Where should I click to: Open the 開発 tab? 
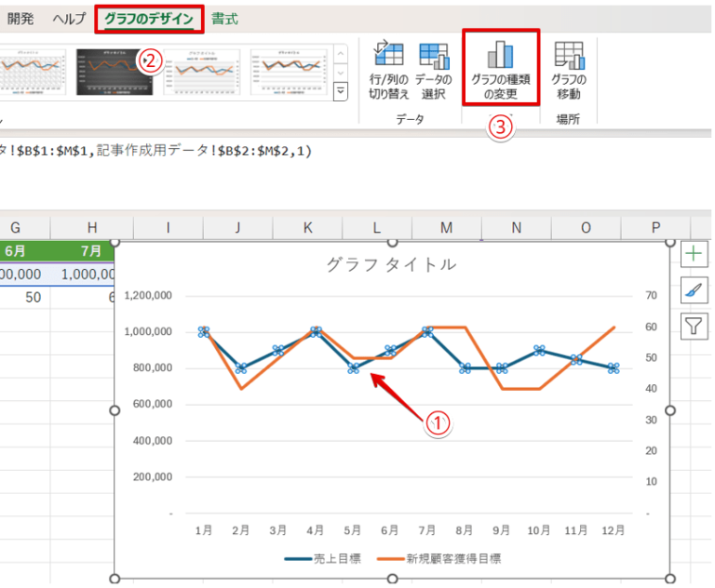[x=20, y=19]
